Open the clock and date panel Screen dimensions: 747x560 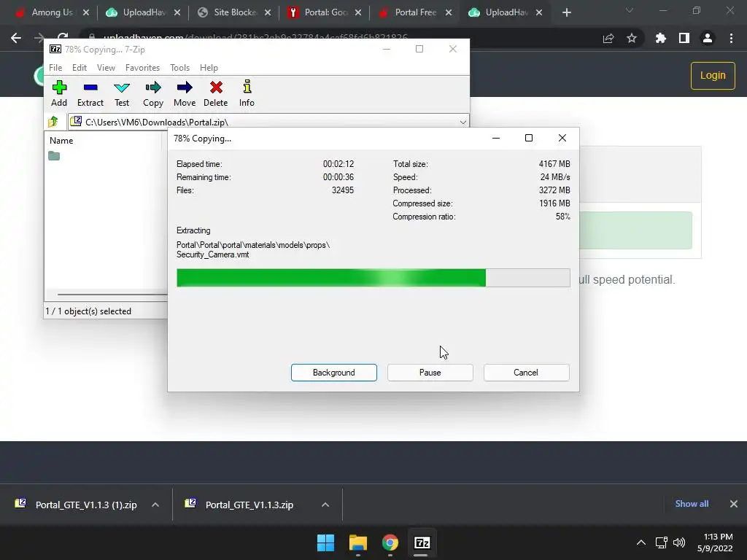(x=715, y=542)
